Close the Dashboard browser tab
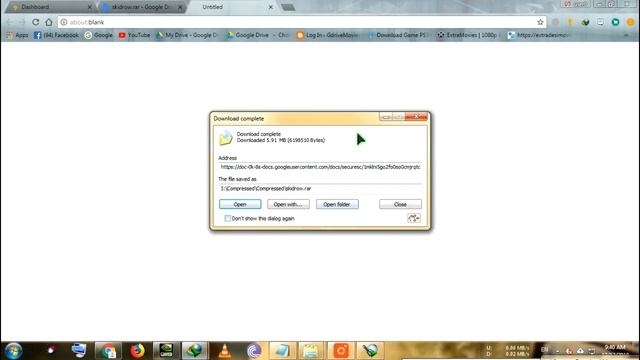The image size is (640, 360). 90,7
